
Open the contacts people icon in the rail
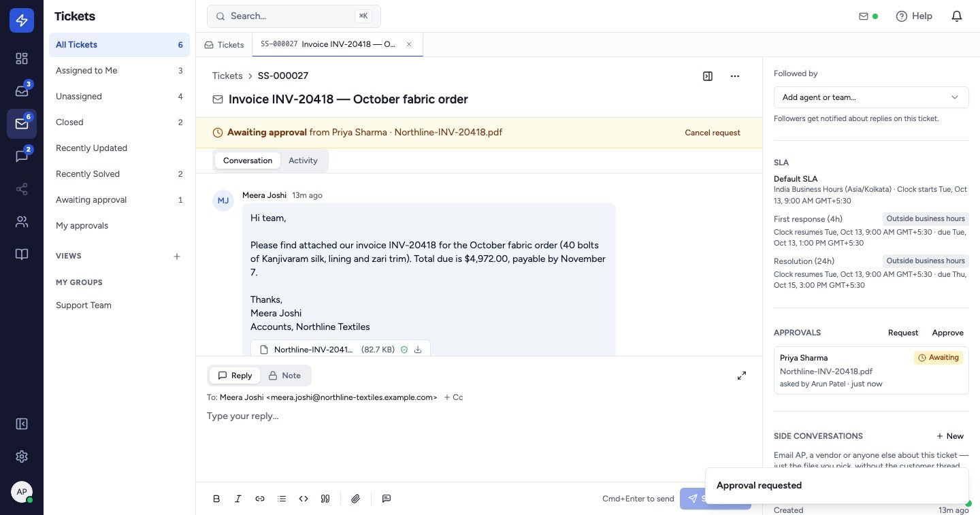coord(22,222)
